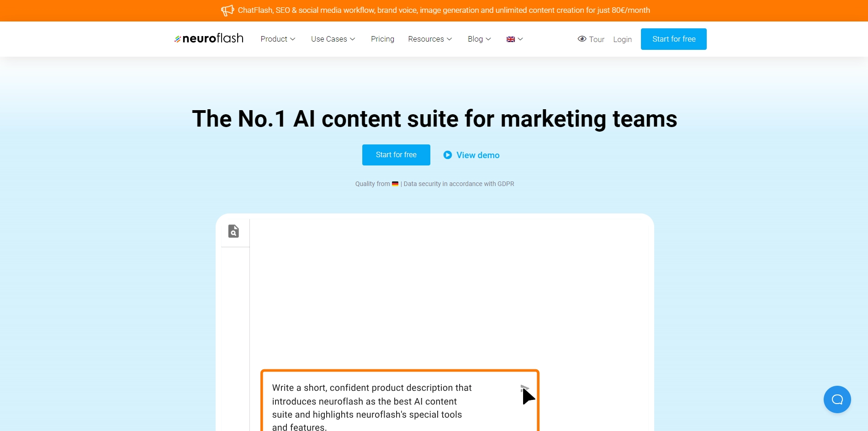Click the main headline about AI content suite
The height and width of the screenshot is (431, 868).
(x=434, y=119)
